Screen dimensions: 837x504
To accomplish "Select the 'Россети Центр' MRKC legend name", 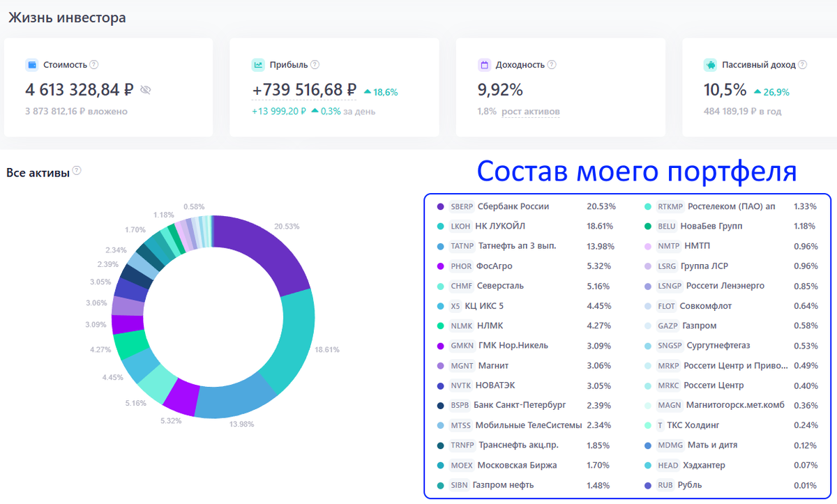I will 715,385.
